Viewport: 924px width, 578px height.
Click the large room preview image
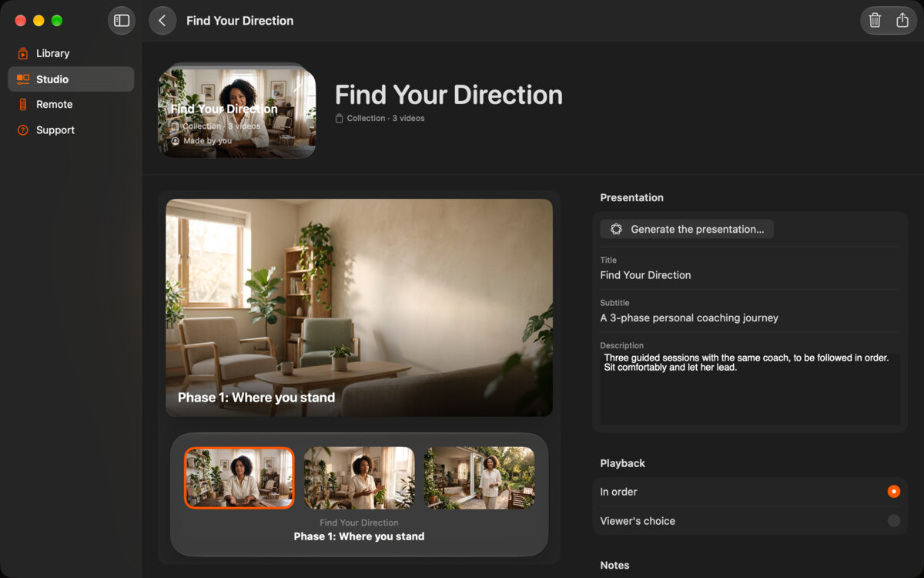click(x=360, y=307)
